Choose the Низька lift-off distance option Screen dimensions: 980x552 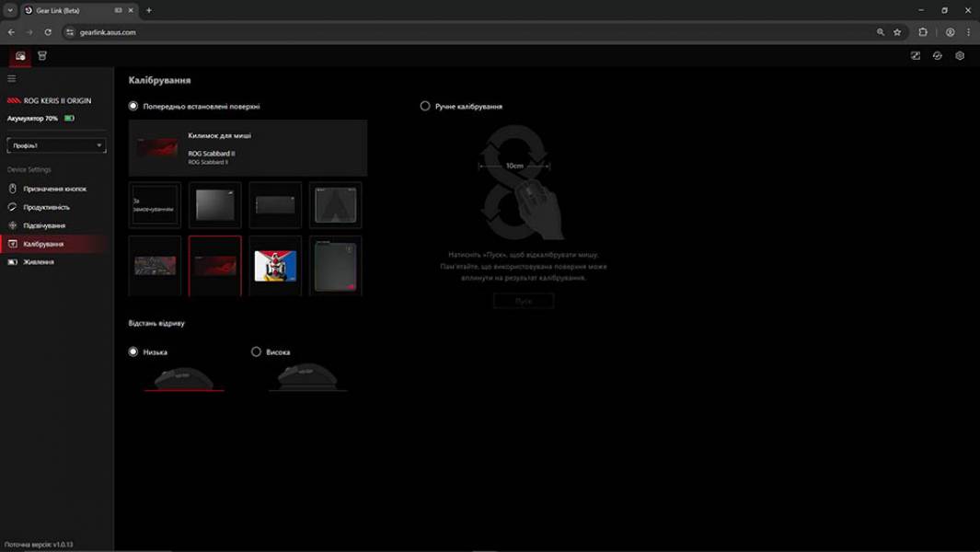(x=133, y=351)
